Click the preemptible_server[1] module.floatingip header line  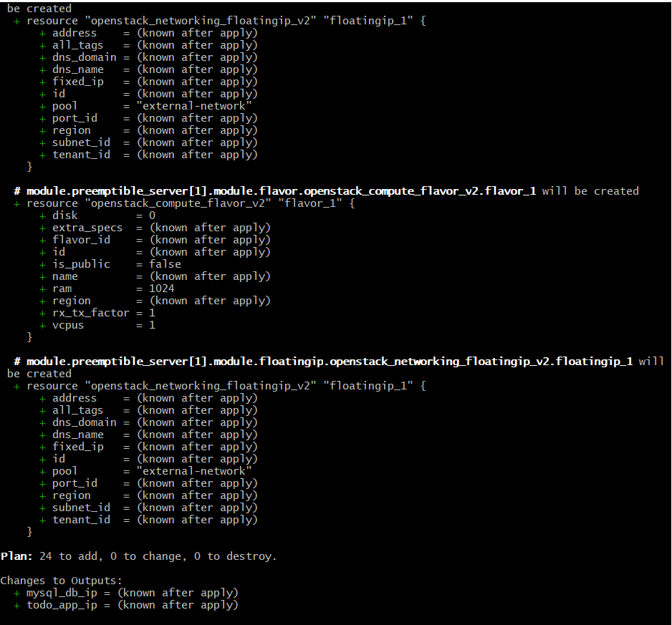coord(339,362)
